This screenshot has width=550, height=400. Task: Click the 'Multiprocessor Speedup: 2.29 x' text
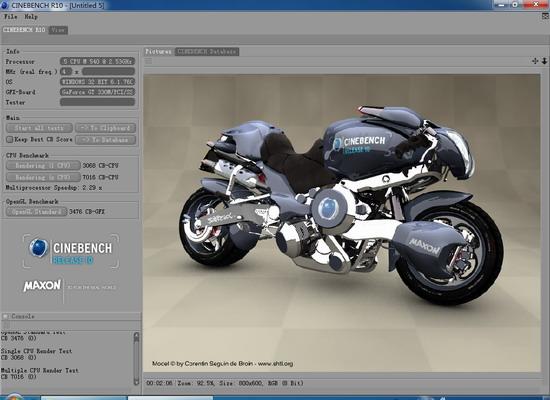click(54, 188)
